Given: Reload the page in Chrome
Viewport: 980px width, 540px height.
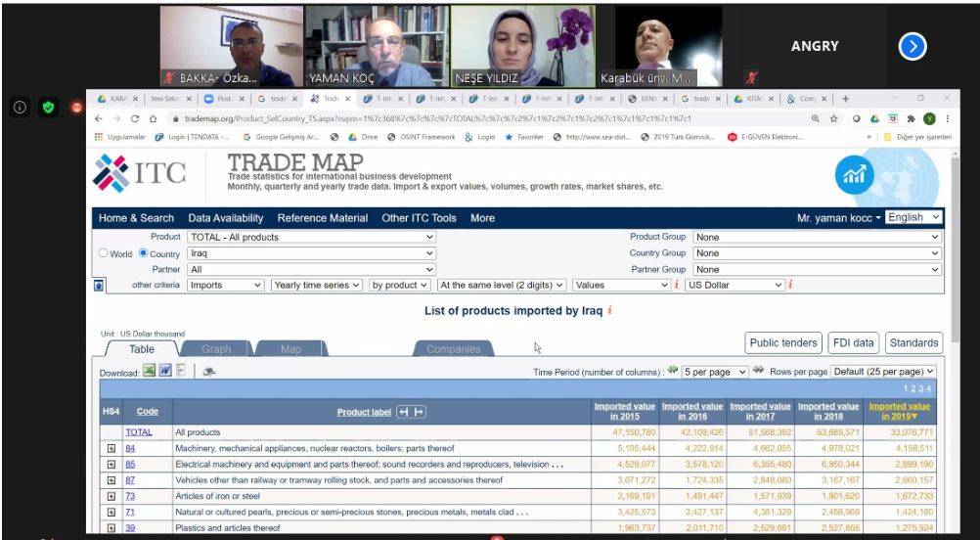Looking at the screenshot, I should click(134, 118).
